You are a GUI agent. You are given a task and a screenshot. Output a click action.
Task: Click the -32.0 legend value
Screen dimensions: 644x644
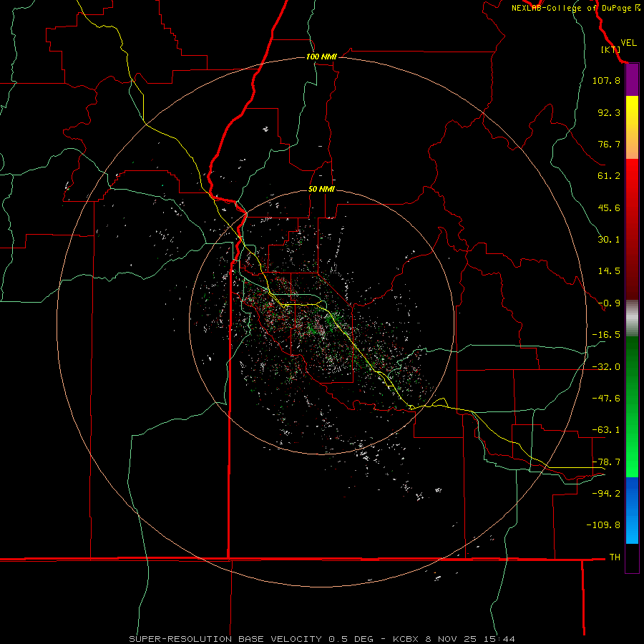[x=606, y=367]
